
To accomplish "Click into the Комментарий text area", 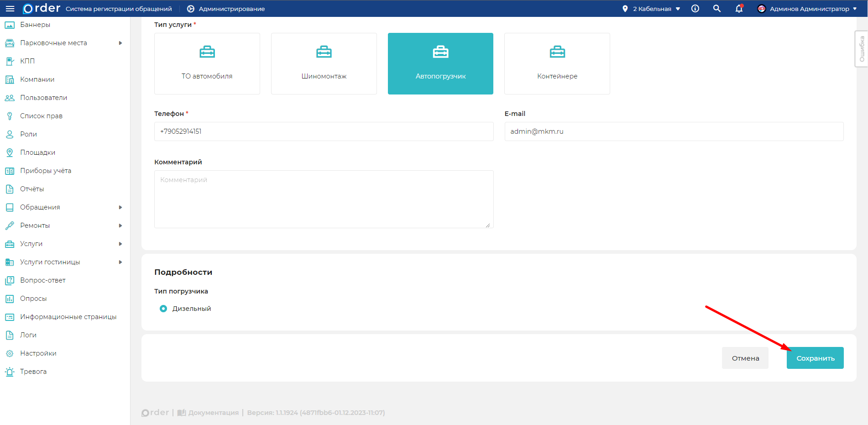I will 324,199.
